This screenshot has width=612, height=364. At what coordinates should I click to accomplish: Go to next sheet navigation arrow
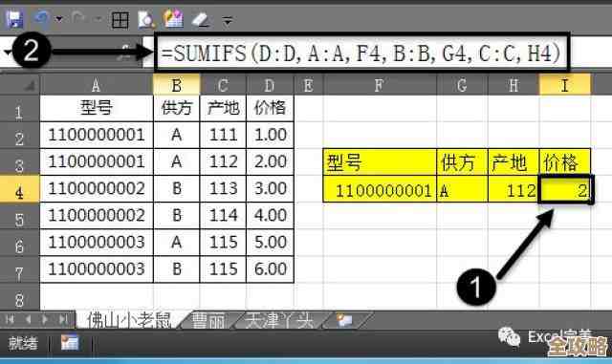tap(45, 319)
